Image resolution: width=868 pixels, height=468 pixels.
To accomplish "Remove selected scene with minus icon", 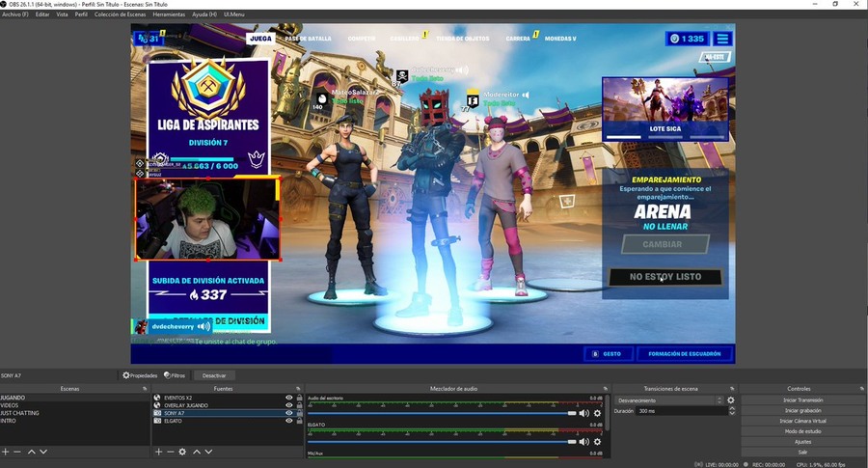I will coord(17,452).
